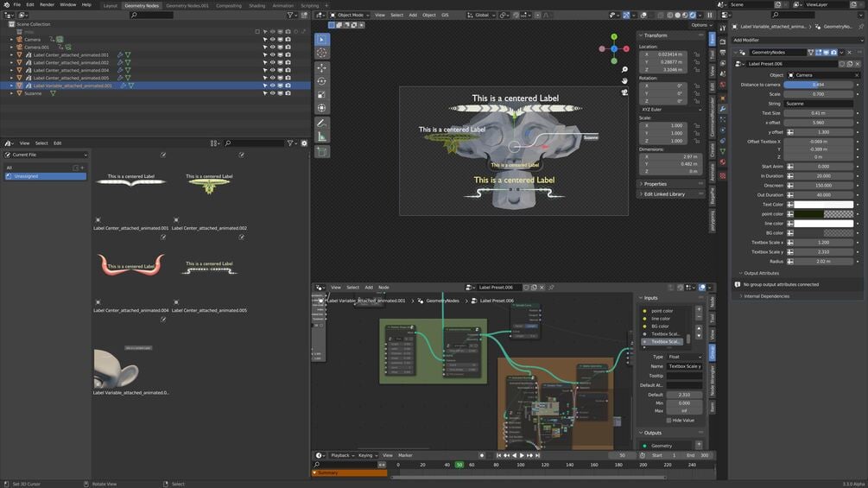Pin the node tree with the pin icon

(551, 287)
